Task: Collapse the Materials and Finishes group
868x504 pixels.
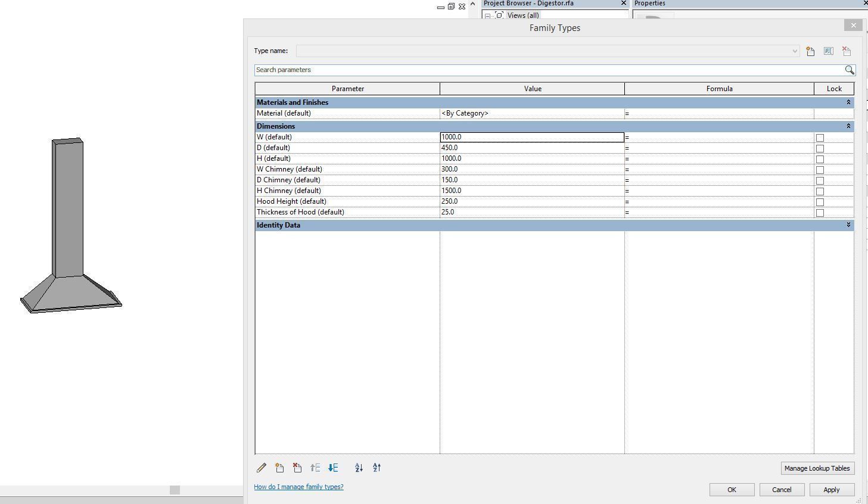Action: (848, 102)
